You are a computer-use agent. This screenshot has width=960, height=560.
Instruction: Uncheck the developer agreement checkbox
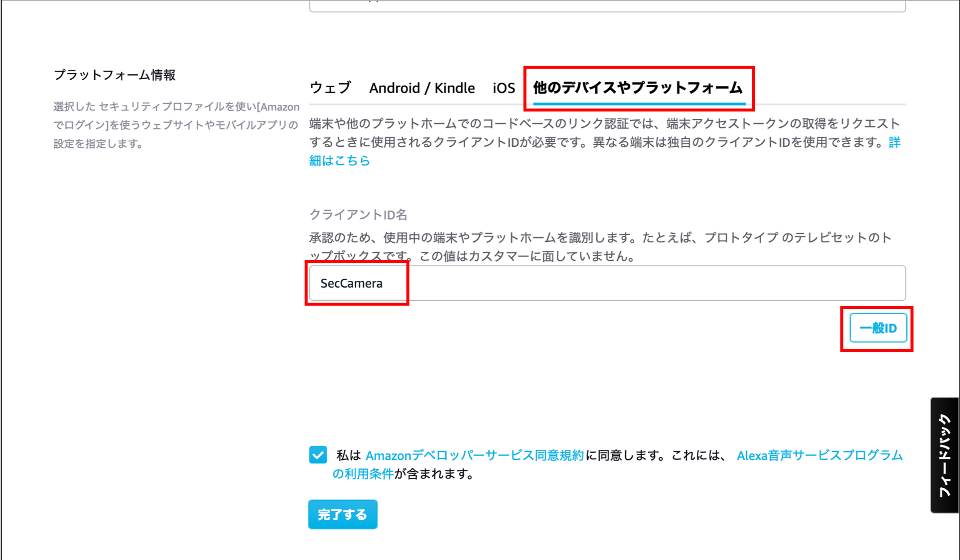318,454
